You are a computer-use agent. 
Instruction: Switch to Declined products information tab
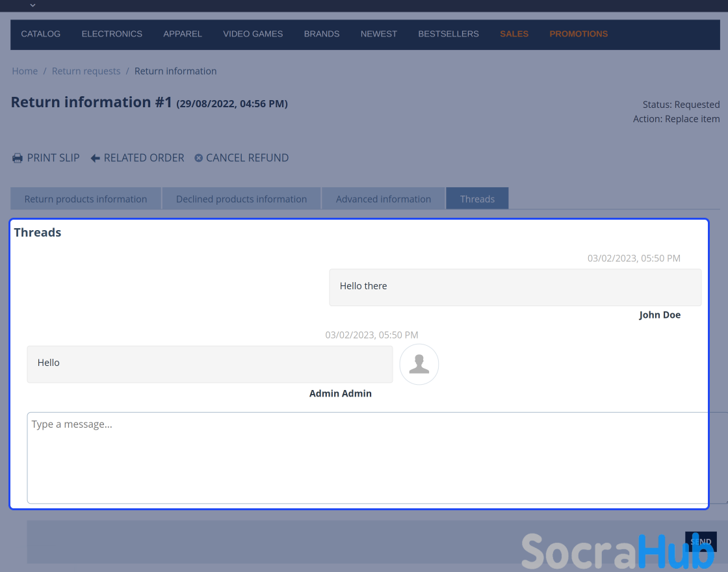[241, 199]
